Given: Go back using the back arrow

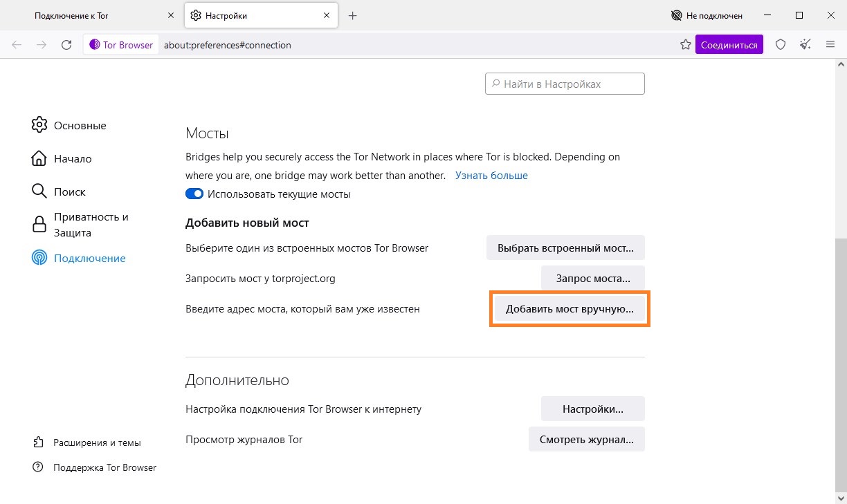Looking at the screenshot, I should point(17,45).
